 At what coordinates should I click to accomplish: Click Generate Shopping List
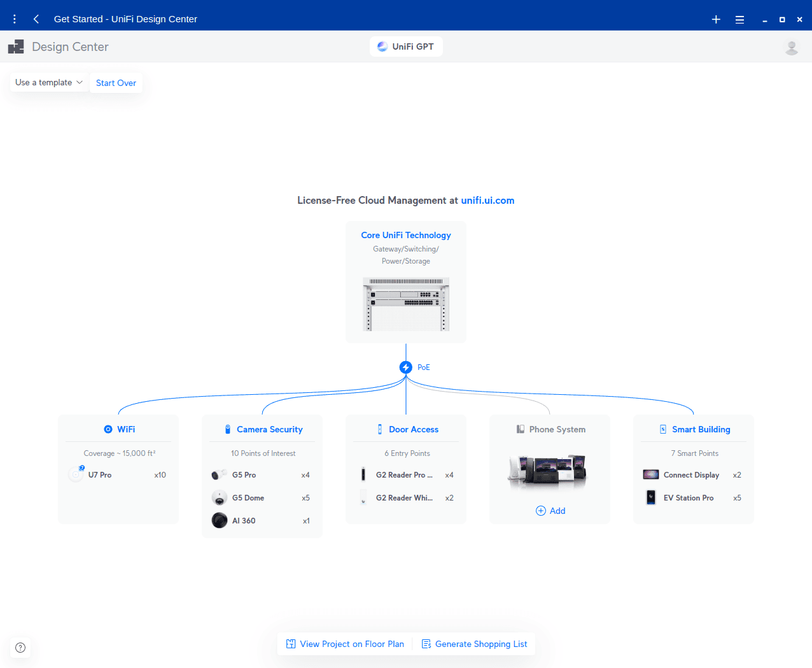[x=474, y=644]
